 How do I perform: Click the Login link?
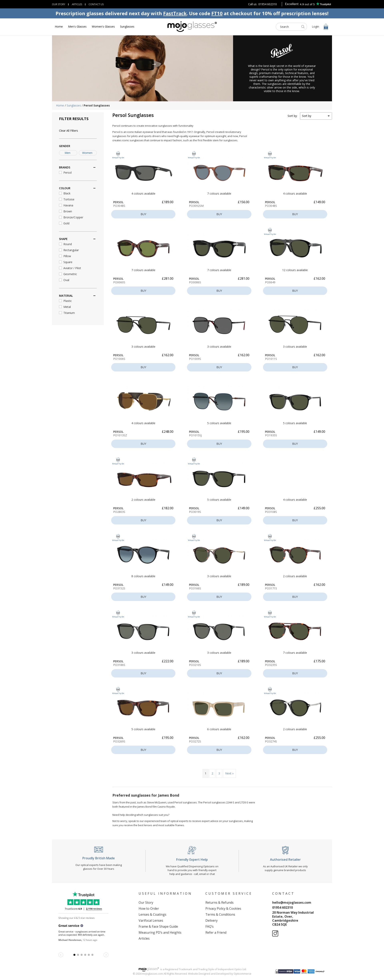point(315,27)
